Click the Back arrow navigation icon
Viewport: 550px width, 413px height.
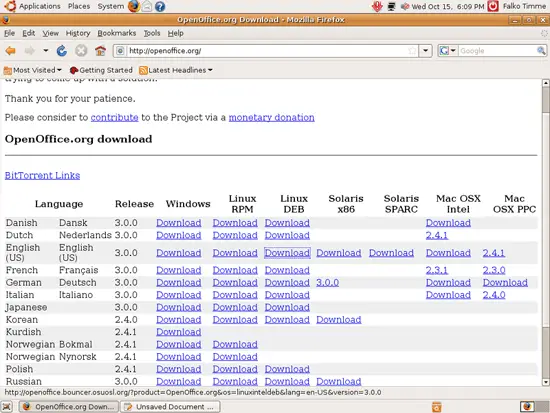(11, 51)
